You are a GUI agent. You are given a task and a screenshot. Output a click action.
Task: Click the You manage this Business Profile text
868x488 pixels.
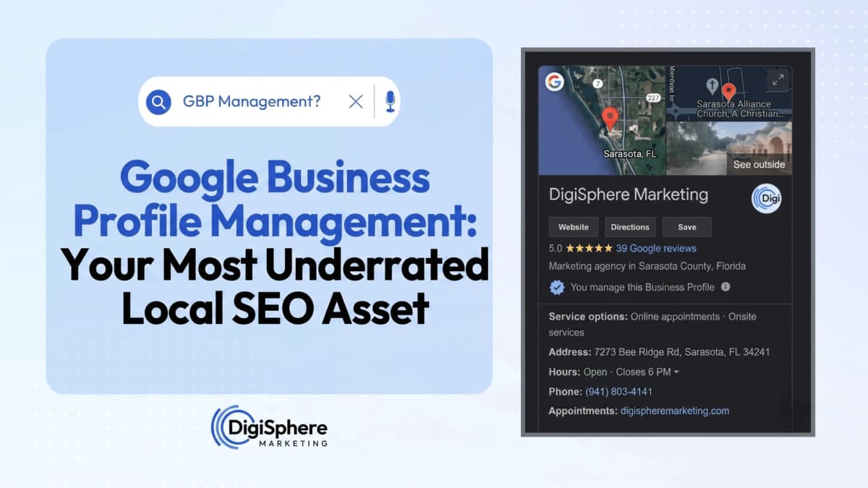(642, 287)
